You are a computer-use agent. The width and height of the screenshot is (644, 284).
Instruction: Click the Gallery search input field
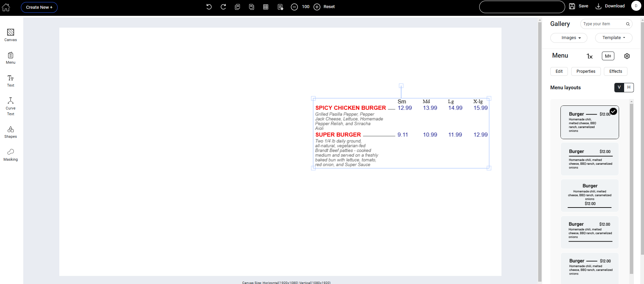[x=603, y=24]
